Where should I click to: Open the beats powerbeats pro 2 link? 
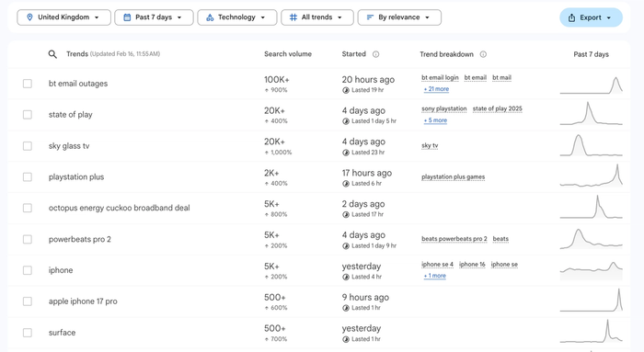pos(454,239)
